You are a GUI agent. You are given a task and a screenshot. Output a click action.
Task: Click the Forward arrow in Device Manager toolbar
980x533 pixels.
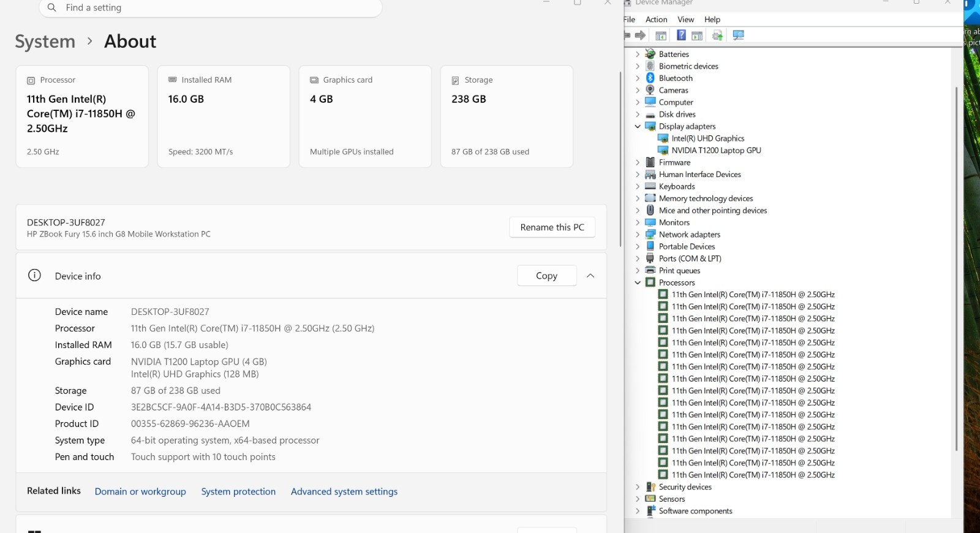[640, 36]
